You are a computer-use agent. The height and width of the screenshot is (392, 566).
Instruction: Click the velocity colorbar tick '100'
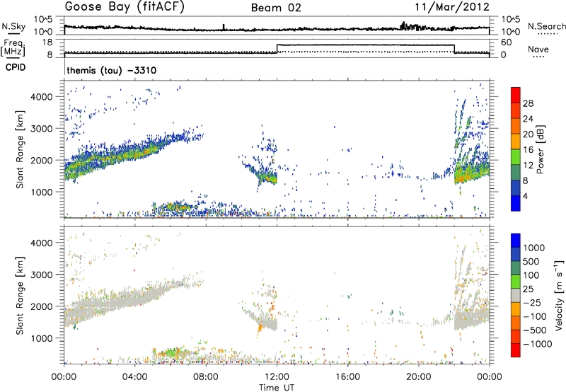point(531,275)
